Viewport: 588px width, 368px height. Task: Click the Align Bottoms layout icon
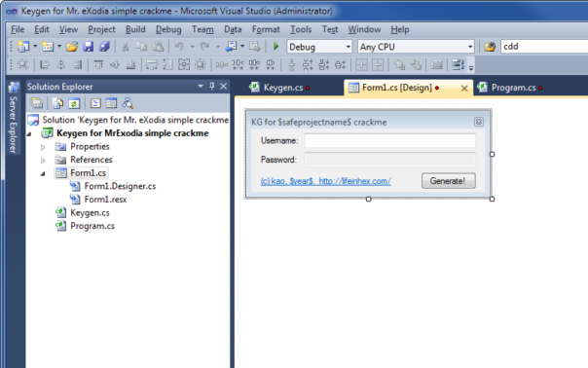130,65
